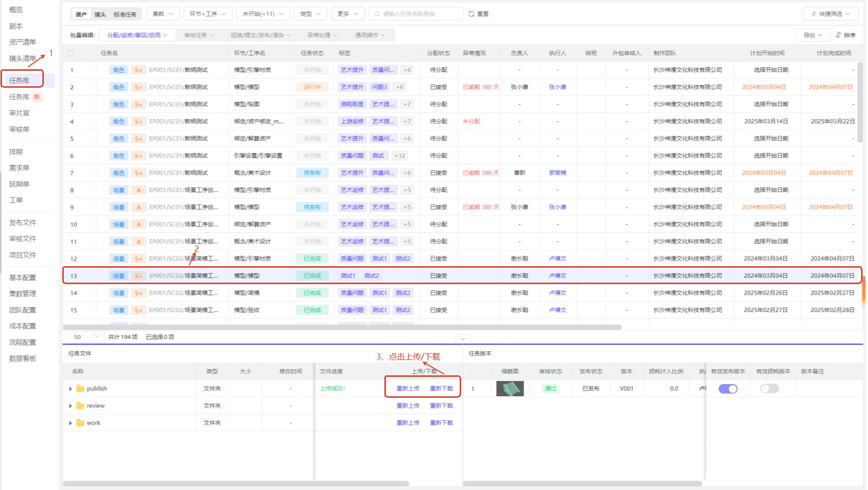868x490 pixels.
Task: Open the 快捷筛选 dropdown
Action: [x=830, y=14]
